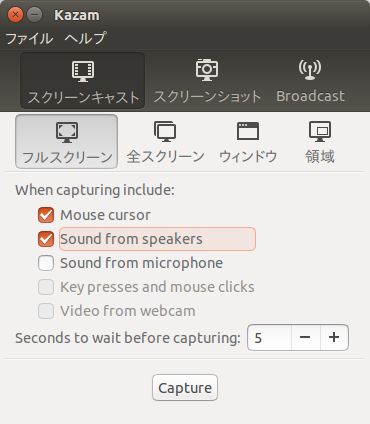Choose 全スクリーン all screens capture

(x=165, y=141)
